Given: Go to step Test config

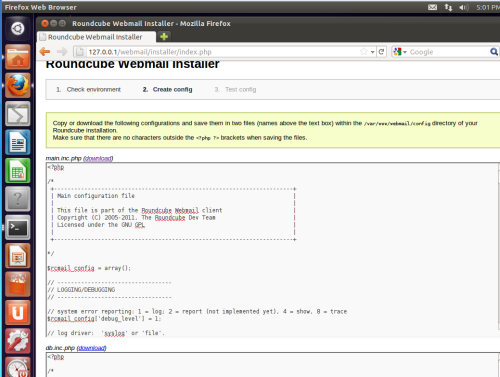Looking at the screenshot, I should click(x=240, y=89).
